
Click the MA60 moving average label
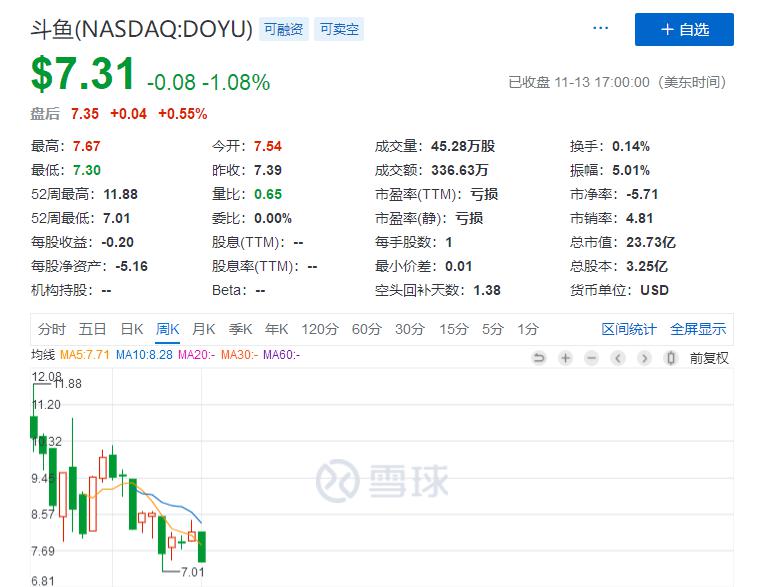tap(281, 355)
